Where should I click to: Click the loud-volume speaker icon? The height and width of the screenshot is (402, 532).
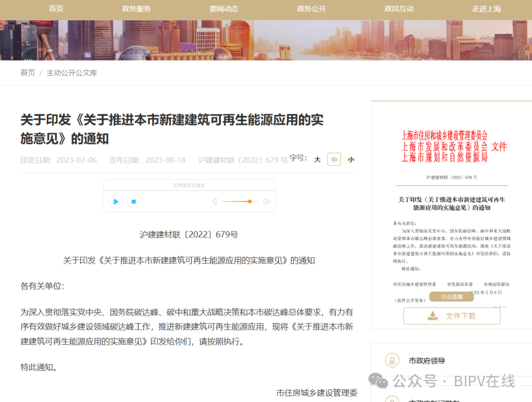tap(266, 201)
